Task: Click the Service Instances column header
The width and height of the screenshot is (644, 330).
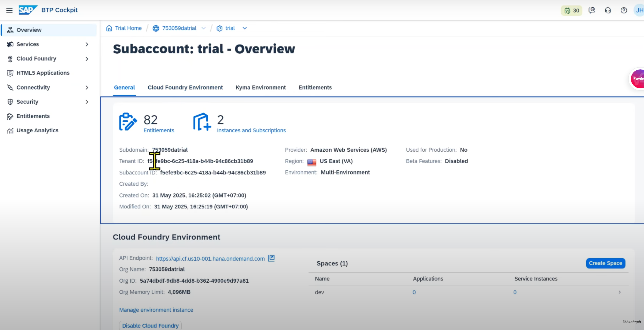Action: click(x=536, y=279)
